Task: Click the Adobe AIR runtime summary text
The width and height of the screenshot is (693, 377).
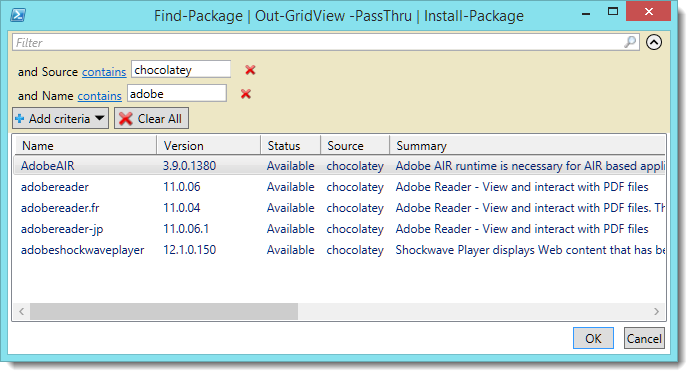Action: (x=530, y=166)
